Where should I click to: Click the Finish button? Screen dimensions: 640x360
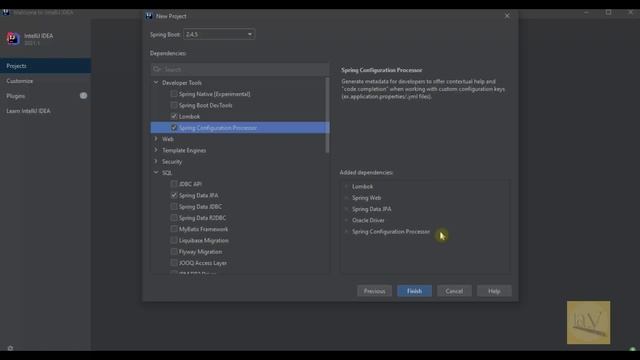pyautogui.click(x=414, y=291)
